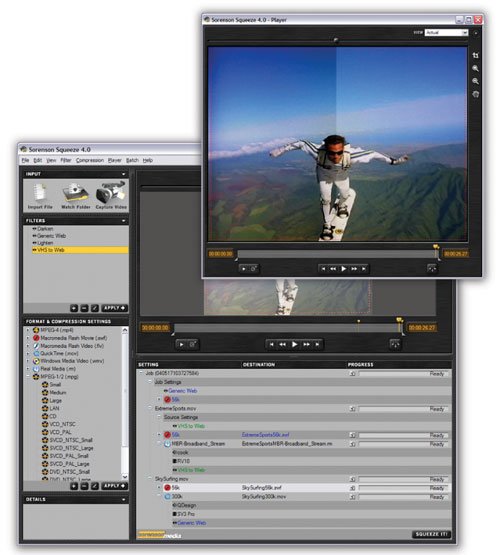Click format list scrollbar down arrow
500x555 pixels.
pos(125,477)
